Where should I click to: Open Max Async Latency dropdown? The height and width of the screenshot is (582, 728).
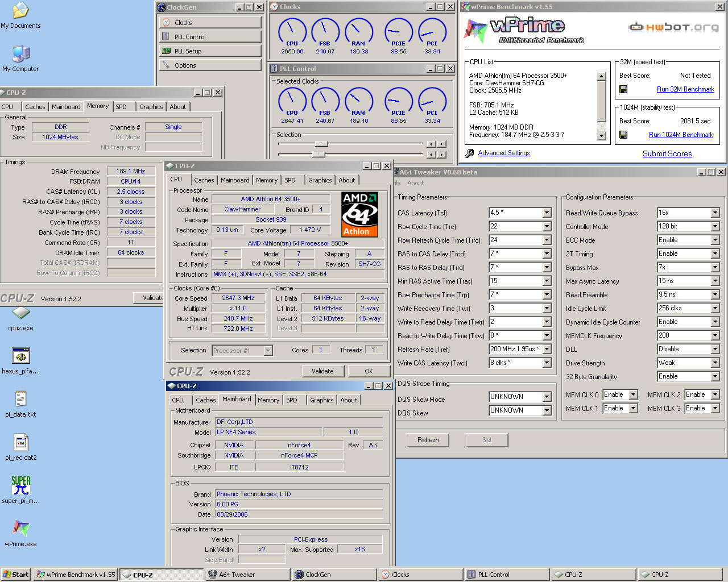pos(715,281)
